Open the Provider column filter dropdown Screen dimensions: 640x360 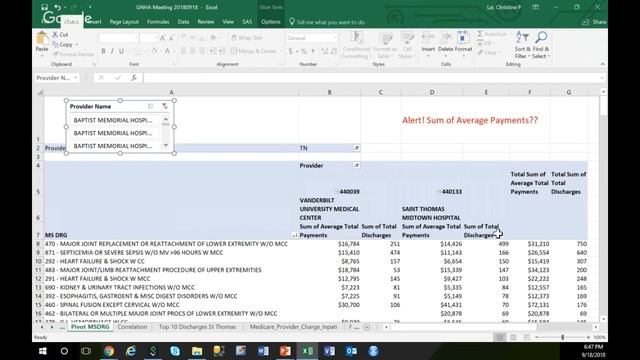click(x=356, y=165)
